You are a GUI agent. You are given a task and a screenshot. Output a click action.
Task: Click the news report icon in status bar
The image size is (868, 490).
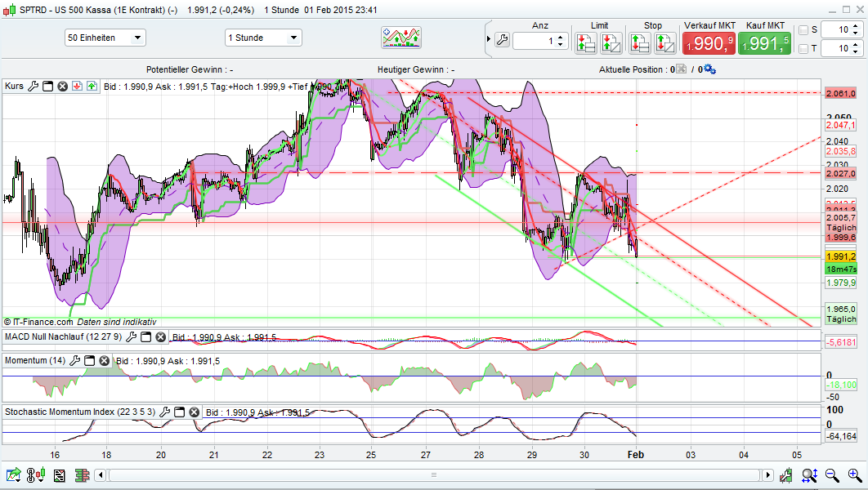click(59, 474)
